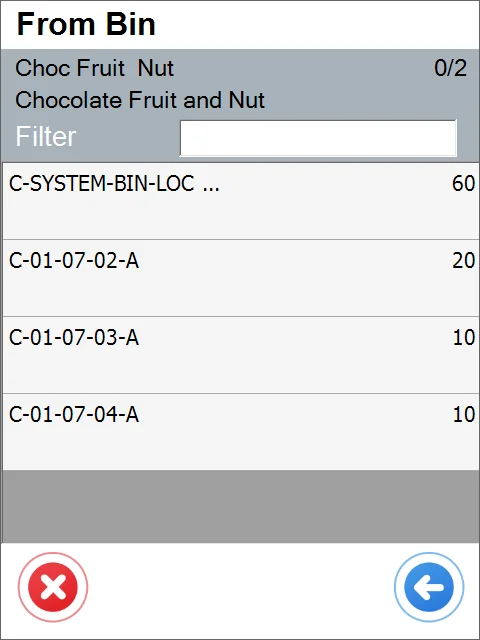The height and width of the screenshot is (640, 480).
Task: Click the white footer between the two buttons
Action: [x=241, y=587]
